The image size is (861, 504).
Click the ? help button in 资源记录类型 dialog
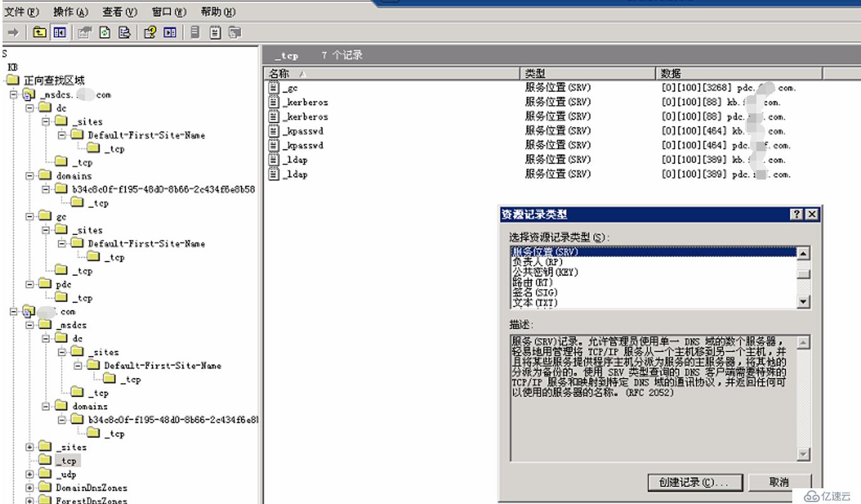click(797, 214)
